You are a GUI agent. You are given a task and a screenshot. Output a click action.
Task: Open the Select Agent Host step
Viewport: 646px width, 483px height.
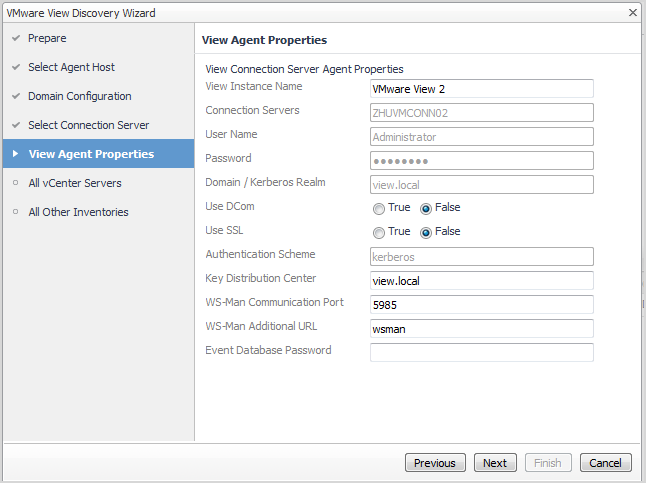click(71, 67)
